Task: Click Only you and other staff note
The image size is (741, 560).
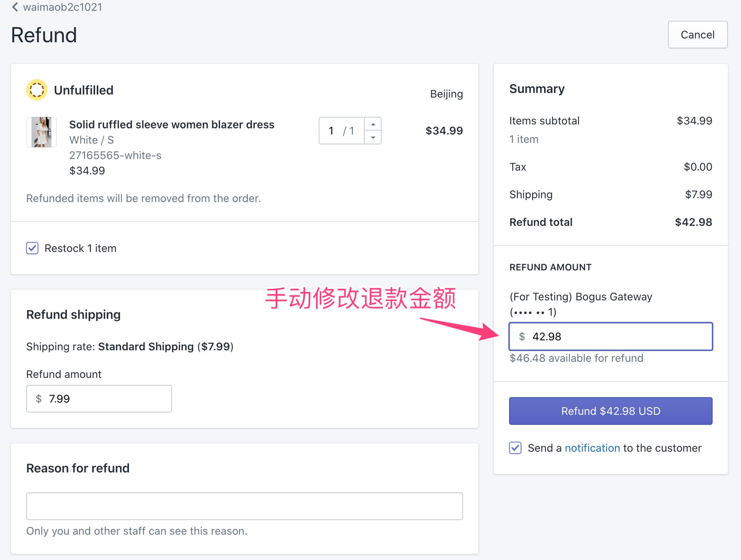Action: [137, 531]
